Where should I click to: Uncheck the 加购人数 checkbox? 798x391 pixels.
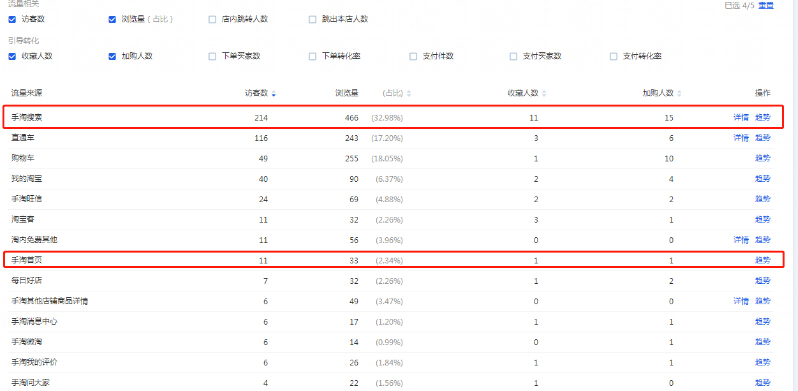[112, 57]
